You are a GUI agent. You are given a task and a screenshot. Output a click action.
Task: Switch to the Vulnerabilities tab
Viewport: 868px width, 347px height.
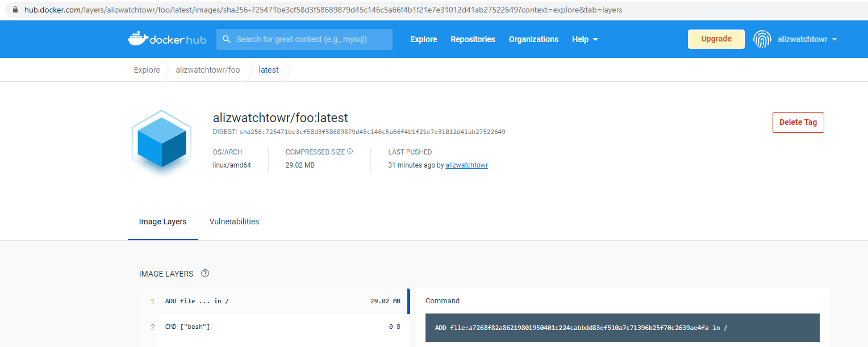point(234,221)
